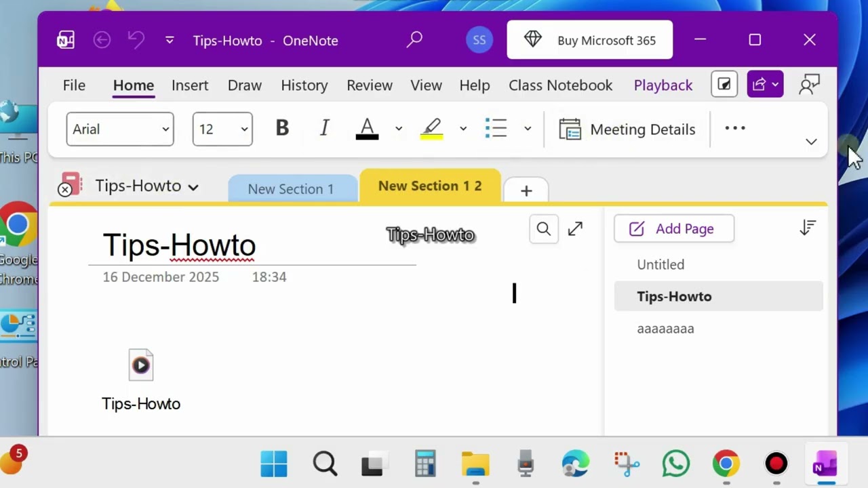The height and width of the screenshot is (488, 868).
Task: Open File Explorer from taskbar
Action: pyautogui.click(x=475, y=464)
